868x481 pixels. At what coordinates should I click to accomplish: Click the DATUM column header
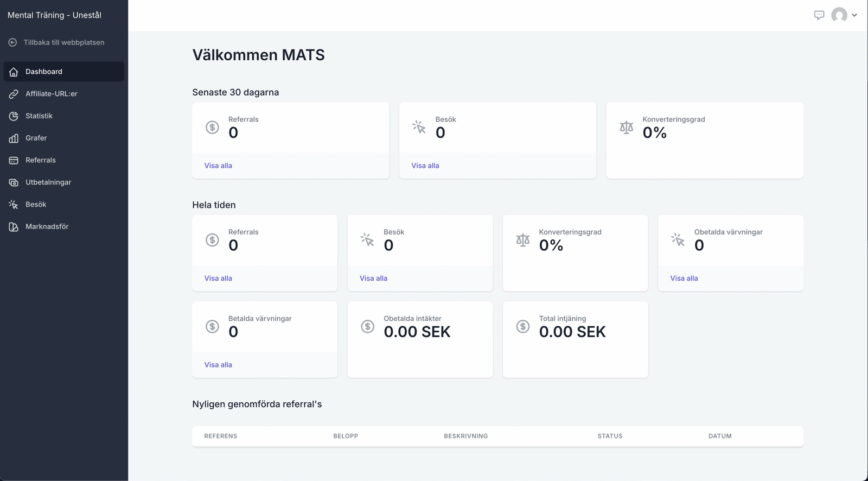(720, 436)
